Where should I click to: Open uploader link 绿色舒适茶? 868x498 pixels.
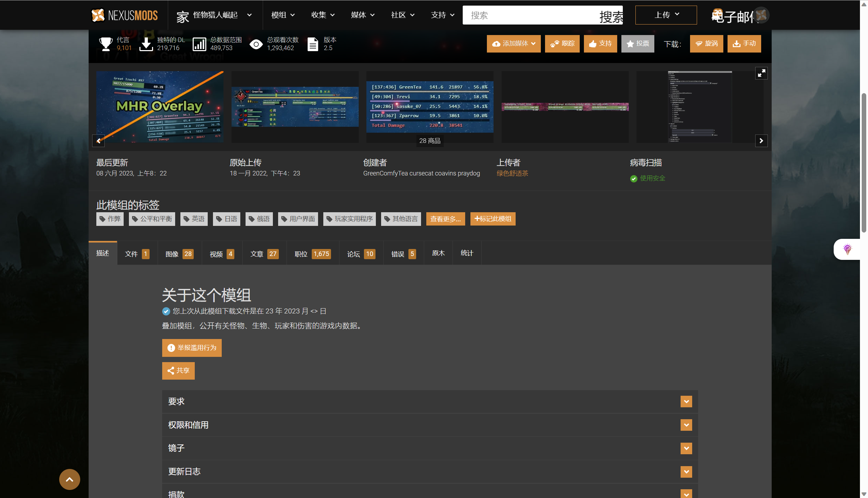pyautogui.click(x=512, y=173)
